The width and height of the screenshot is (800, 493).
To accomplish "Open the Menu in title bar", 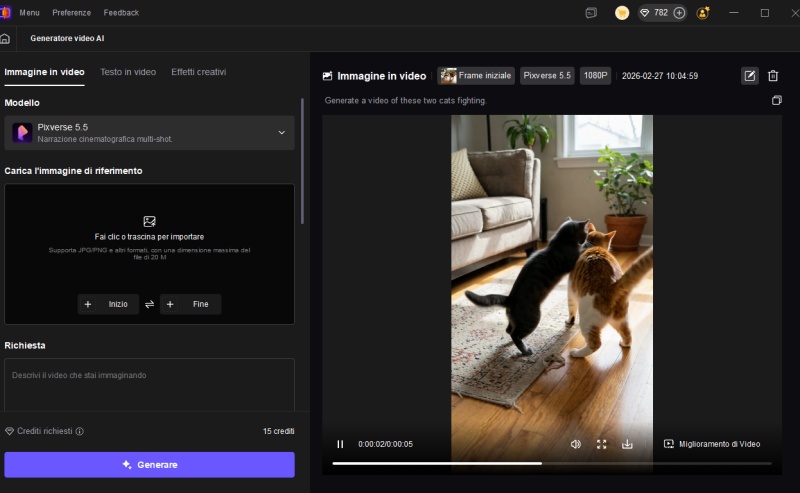I will [29, 13].
